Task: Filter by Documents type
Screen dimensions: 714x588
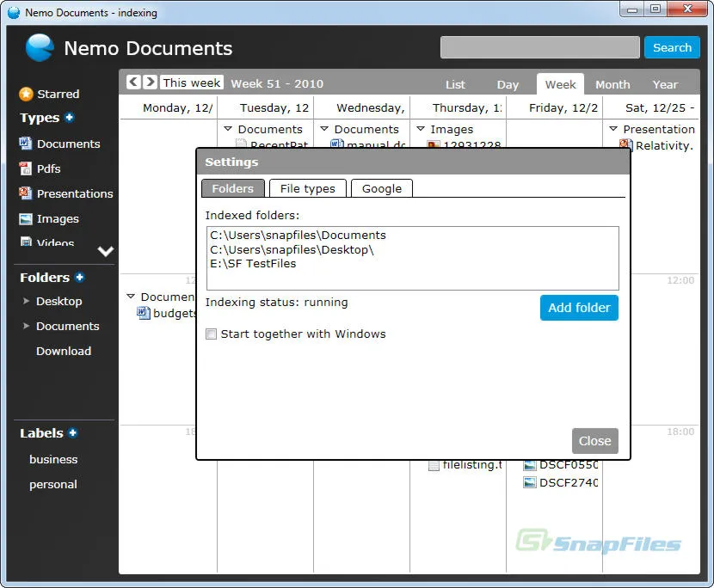Action: (59, 144)
